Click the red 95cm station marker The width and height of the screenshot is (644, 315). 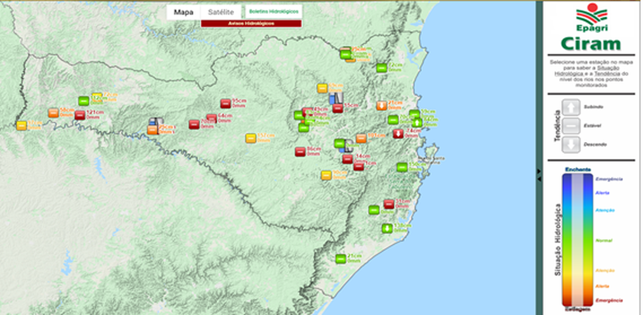[x=225, y=103]
